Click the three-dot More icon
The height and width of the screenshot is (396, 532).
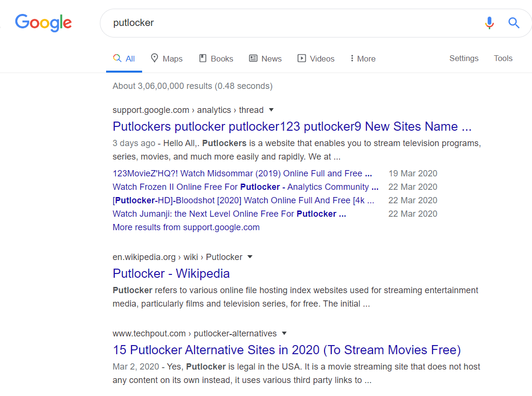pyautogui.click(x=352, y=59)
